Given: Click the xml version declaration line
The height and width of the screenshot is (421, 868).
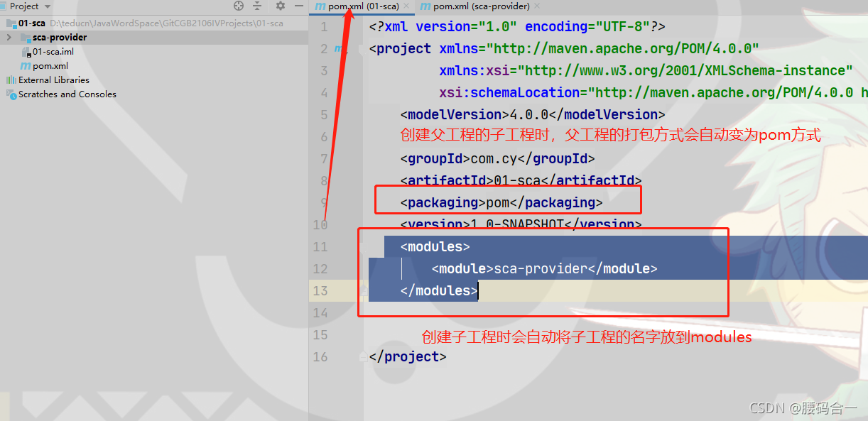Looking at the screenshot, I should tap(517, 27).
